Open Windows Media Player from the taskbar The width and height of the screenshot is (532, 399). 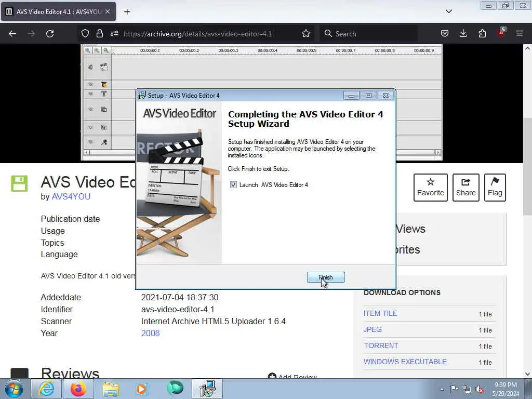pyautogui.click(x=142, y=389)
